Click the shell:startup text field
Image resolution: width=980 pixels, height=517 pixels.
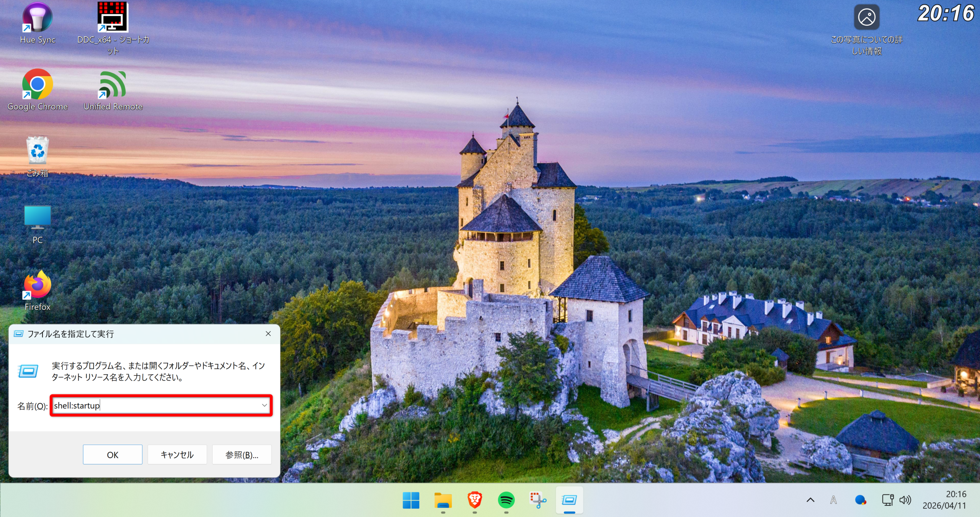tap(153, 406)
